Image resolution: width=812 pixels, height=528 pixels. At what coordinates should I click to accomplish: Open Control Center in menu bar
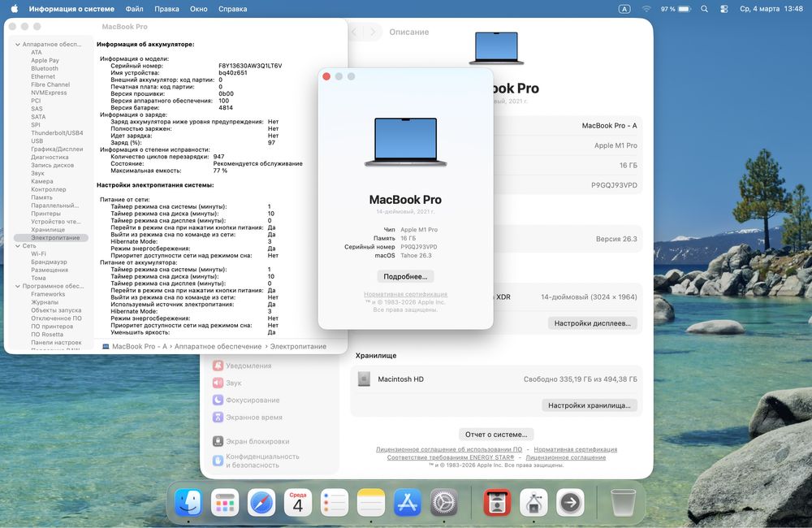pos(724,9)
